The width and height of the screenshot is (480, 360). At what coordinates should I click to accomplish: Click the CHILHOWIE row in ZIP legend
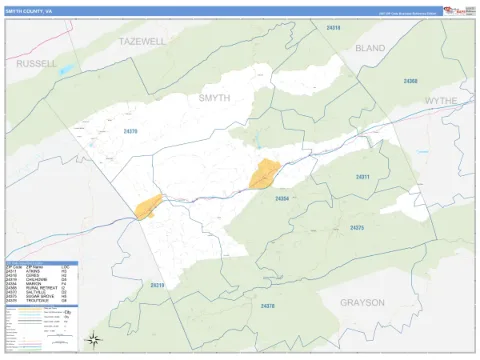click(x=36, y=280)
